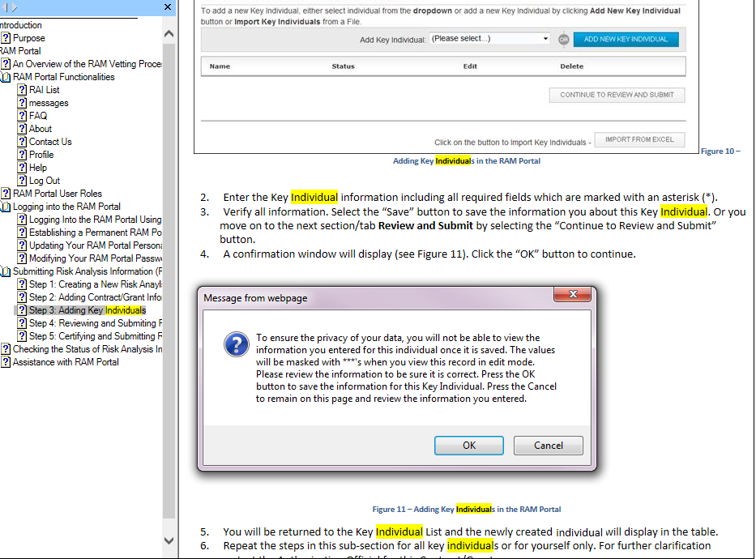The height and width of the screenshot is (559, 756).
Task: Collapse the Logging into the RAM Portal book
Action: click(x=6, y=207)
